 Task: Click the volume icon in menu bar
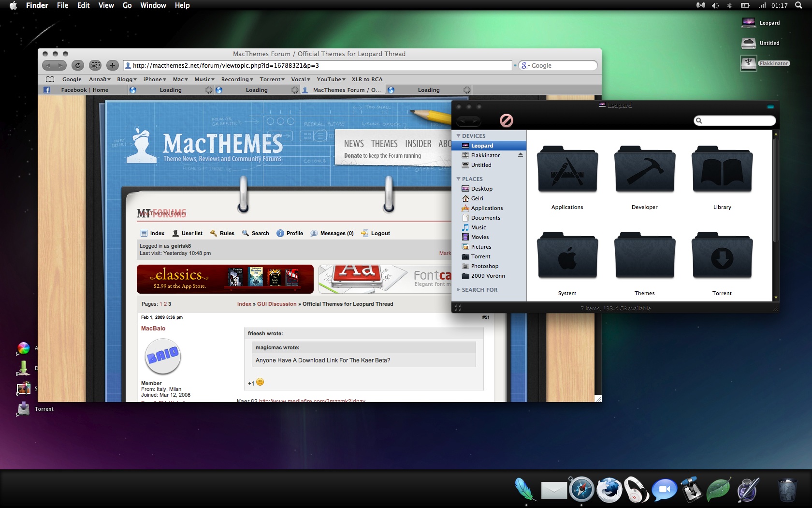click(x=715, y=5)
